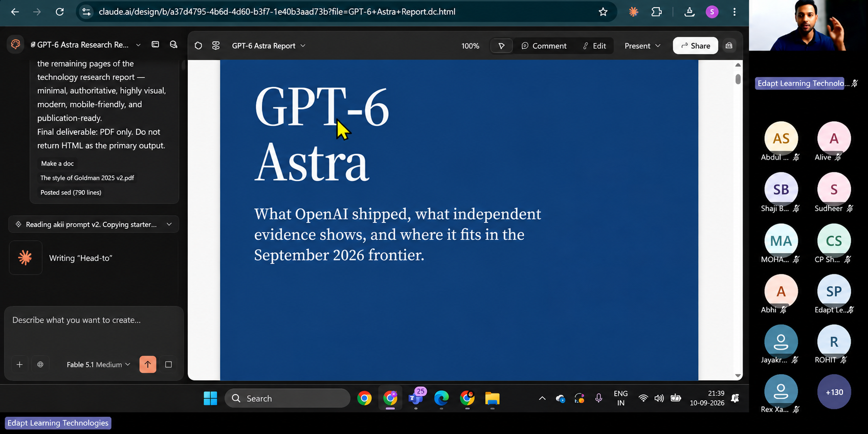Click the chat search icon in sidebar header
This screenshot has height=434, width=868.
coord(173,44)
